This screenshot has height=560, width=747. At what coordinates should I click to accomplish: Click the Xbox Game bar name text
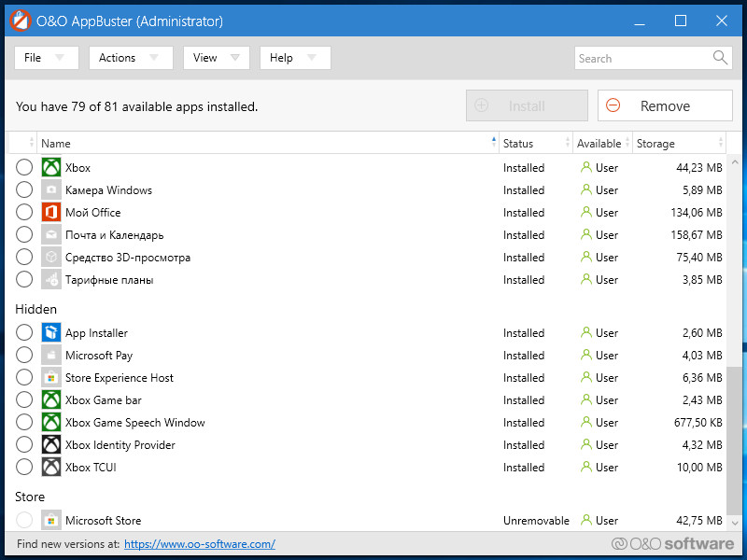[x=104, y=400]
